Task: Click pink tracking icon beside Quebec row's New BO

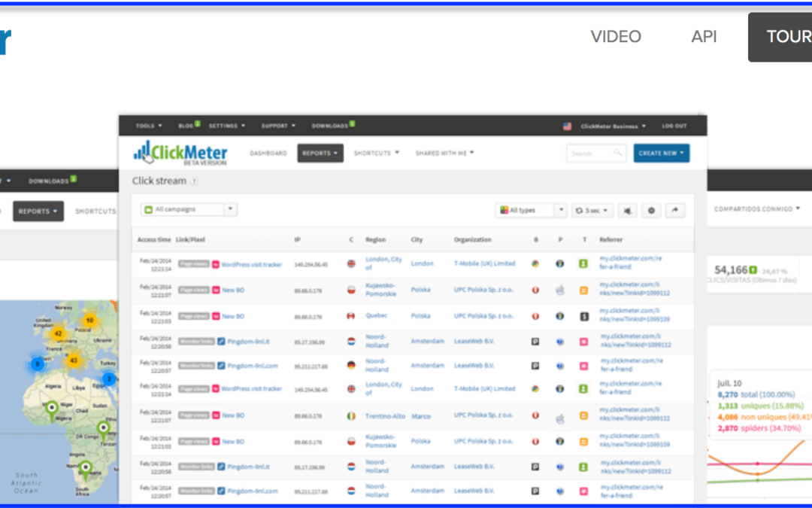Action: (x=216, y=316)
